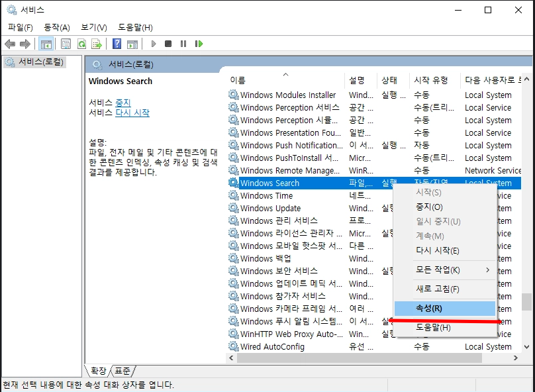Click gear icon of Wired AutoConfig
535x392 pixels.
pyautogui.click(x=233, y=346)
